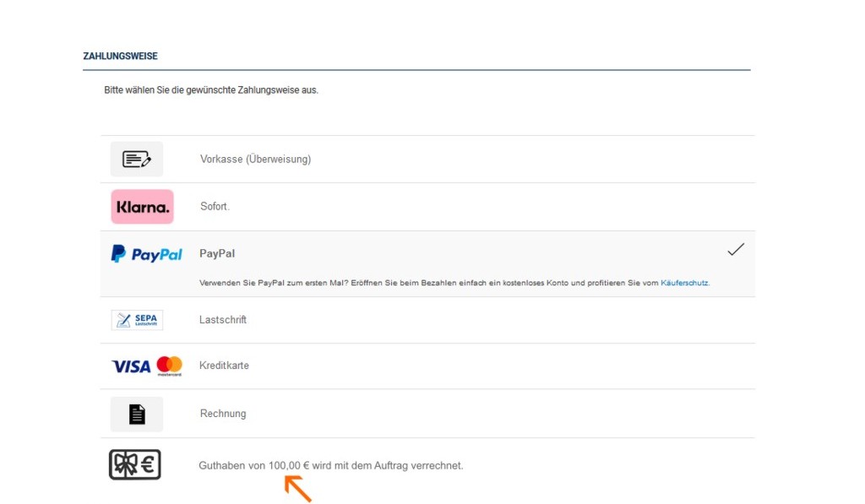Click the checkmark on the PayPal row
The height and width of the screenshot is (504, 865).
(736, 250)
